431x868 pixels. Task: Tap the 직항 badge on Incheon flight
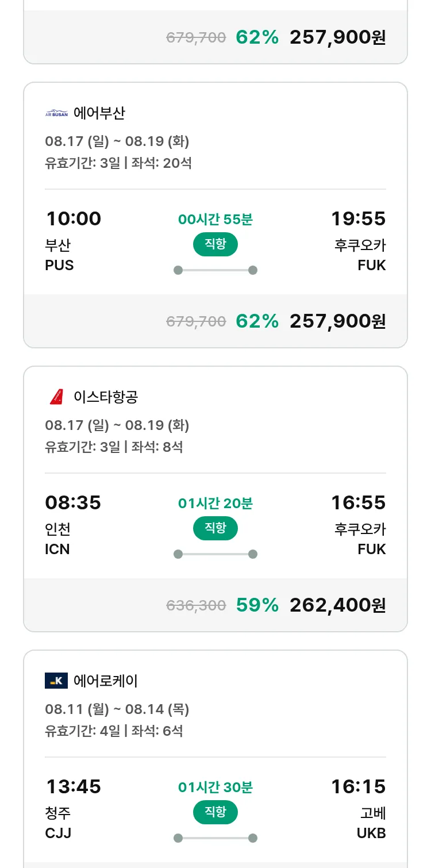point(215,528)
